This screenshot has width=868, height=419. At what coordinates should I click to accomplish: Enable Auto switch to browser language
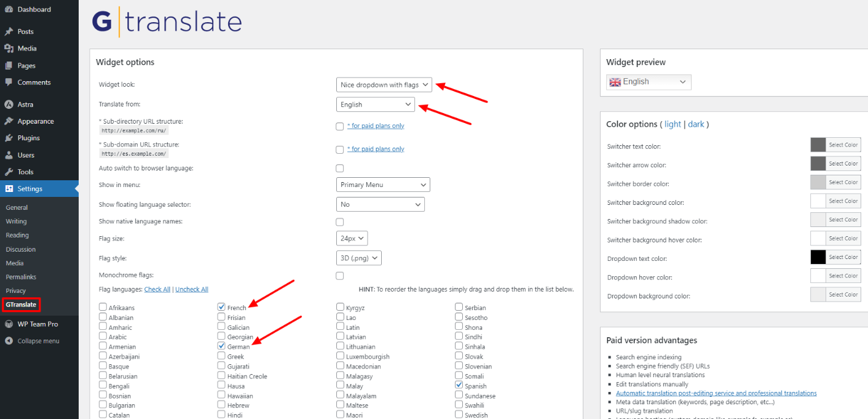[340, 168]
